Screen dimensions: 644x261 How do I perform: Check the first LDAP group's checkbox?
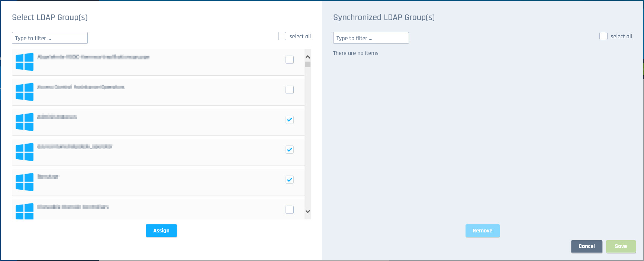pyautogui.click(x=290, y=60)
